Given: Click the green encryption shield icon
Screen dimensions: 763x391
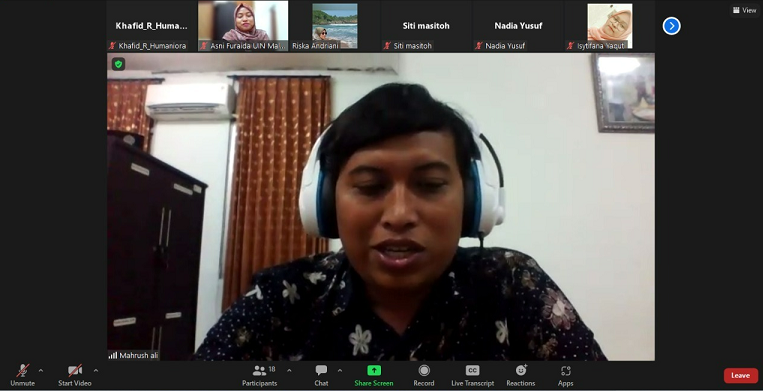Looking at the screenshot, I should 118,64.
